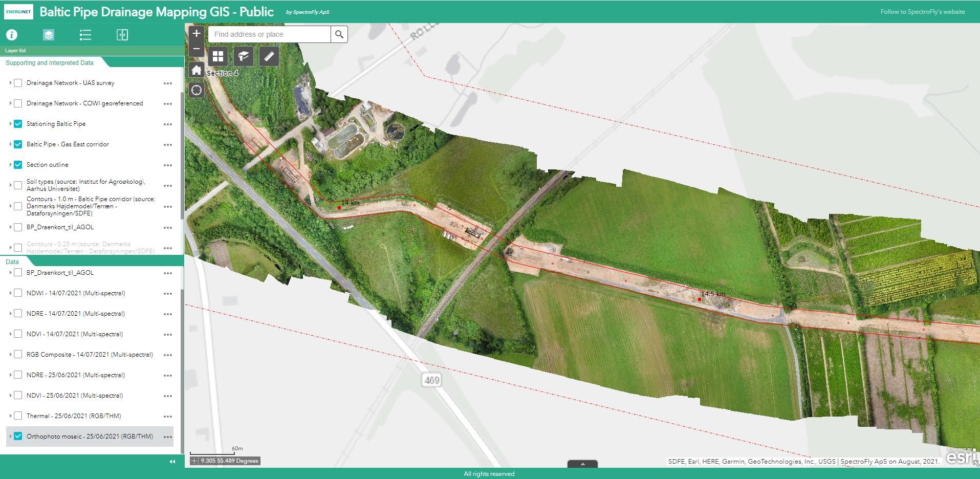Open the info panel icon
This screenshot has height=479, width=980.
pos(12,35)
